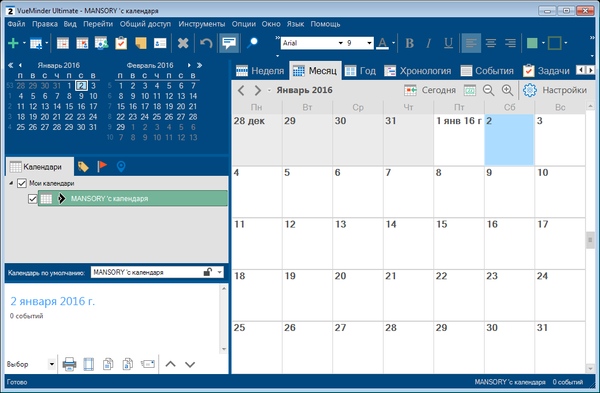Open the font color dropdown arrow
Viewport: 600px width, 393px height.
coord(393,43)
